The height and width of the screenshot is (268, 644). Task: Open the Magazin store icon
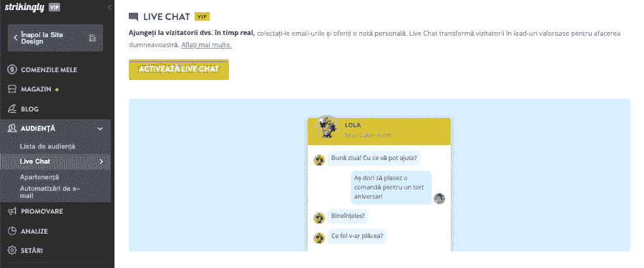click(x=12, y=89)
